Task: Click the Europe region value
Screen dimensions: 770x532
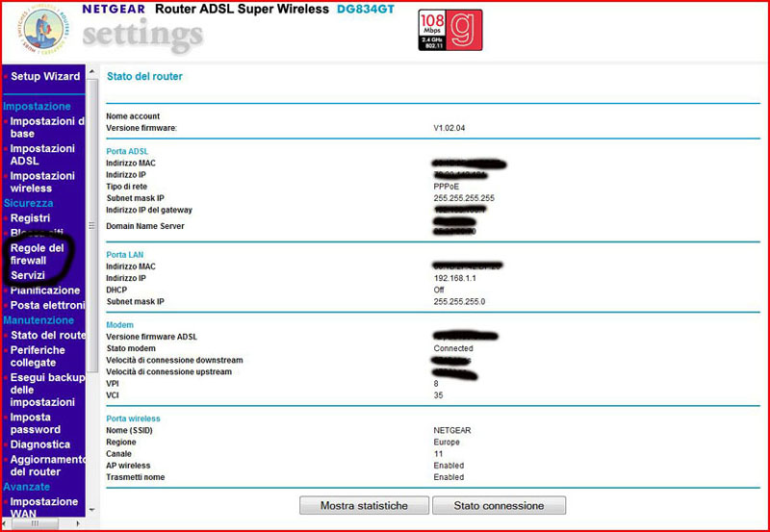Action: coord(447,443)
